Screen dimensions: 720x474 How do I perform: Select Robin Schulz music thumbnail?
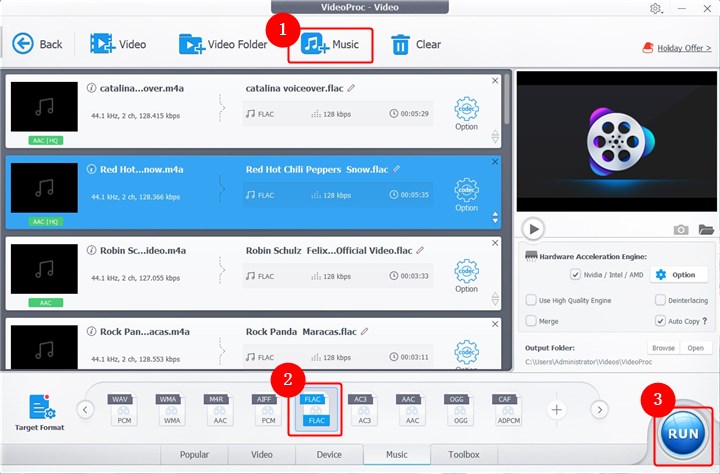point(45,269)
